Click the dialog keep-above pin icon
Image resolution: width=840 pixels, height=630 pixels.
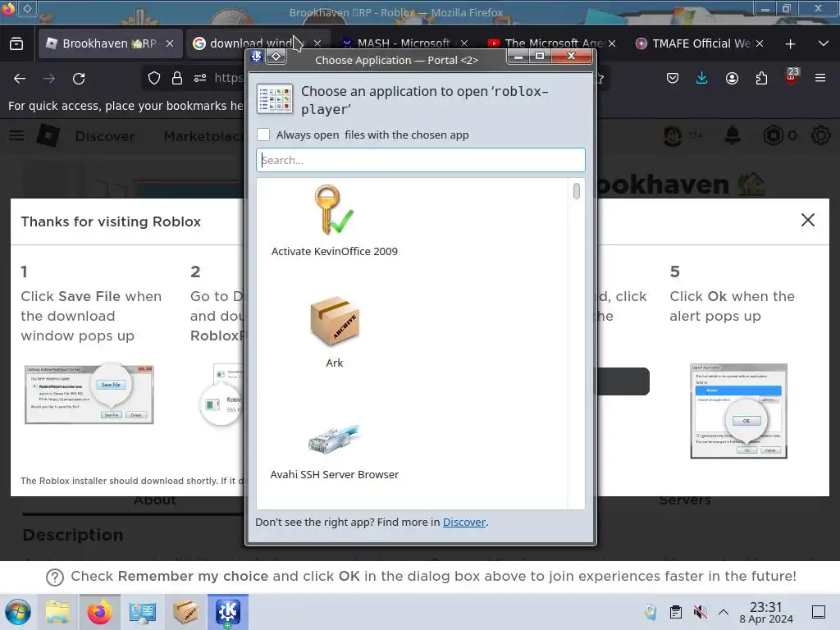coord(276,57)
